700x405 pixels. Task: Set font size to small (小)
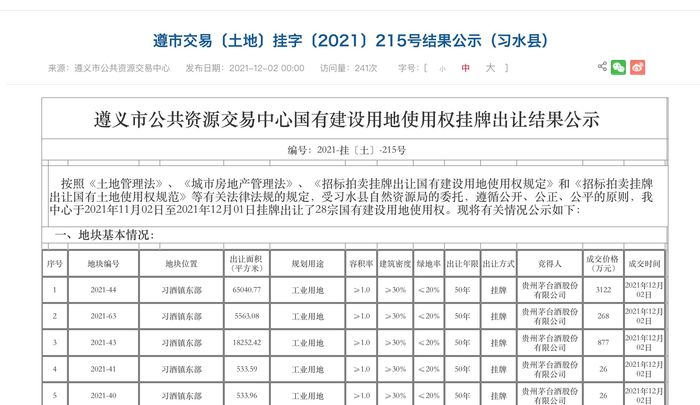(x=442, y=68)
